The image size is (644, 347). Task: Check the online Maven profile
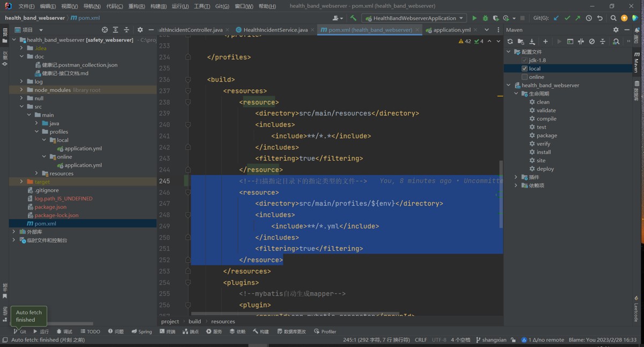point(524,77)
